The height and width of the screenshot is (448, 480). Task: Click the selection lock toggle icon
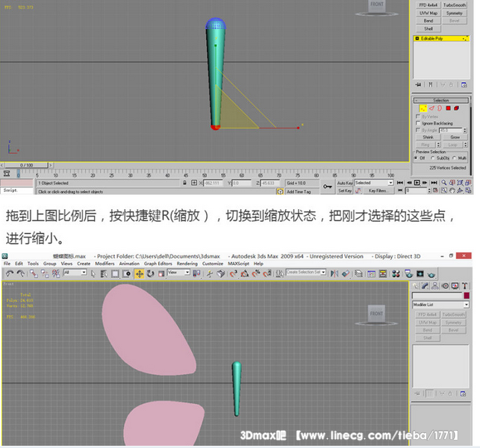tap(185, 183)
